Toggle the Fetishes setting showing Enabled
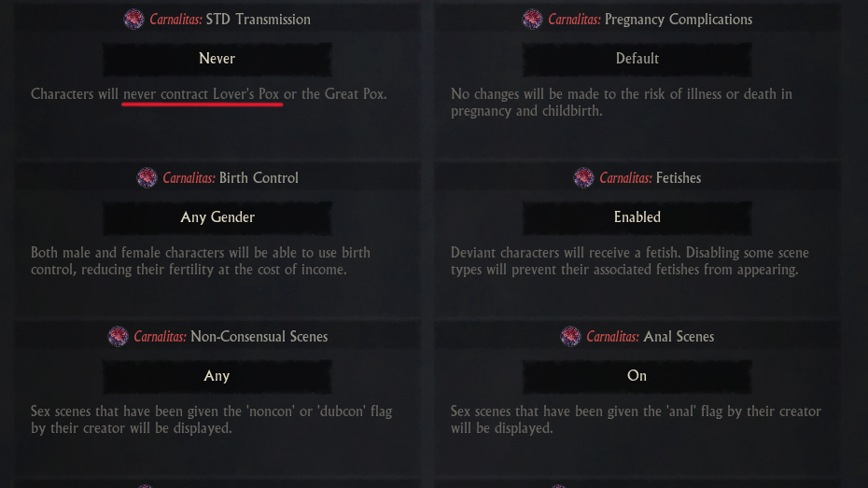Screen dimensions: 868x488 [x=637, y=217]
